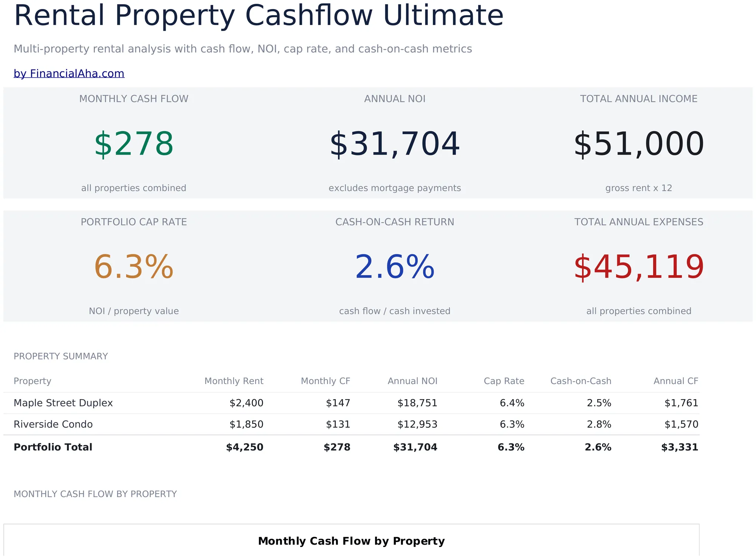The image size is (756, 559).
Task: Click the Cash-on-Cash column header
Action: coord(581,381)
